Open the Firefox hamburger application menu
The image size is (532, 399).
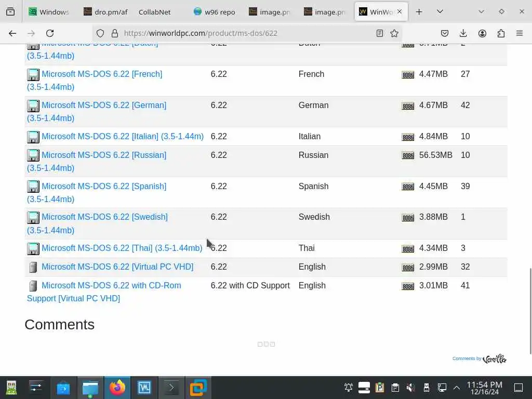(520, 33)
